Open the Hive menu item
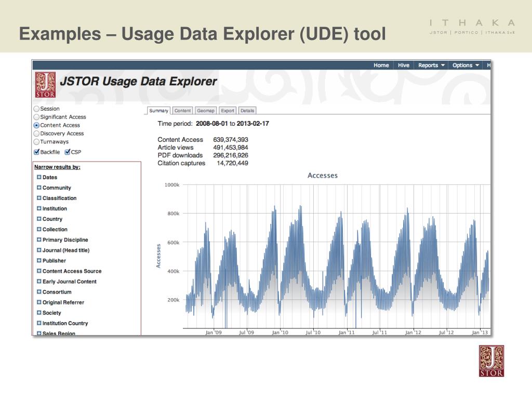Screen dimensions: 532x399 [403, 65]
